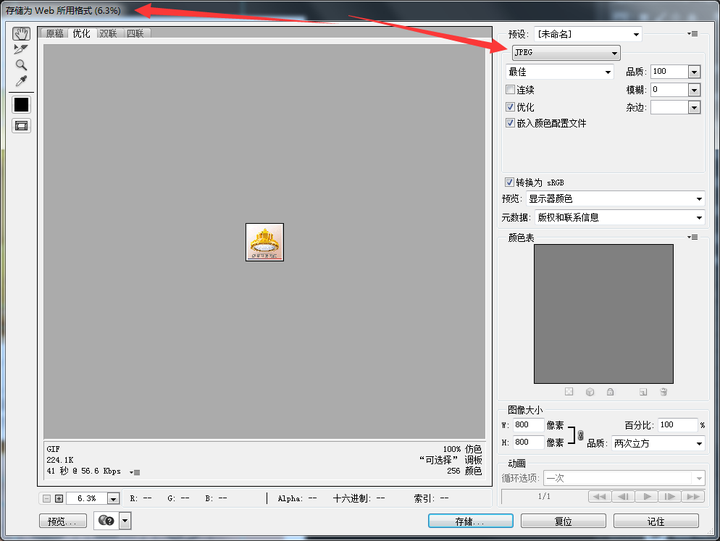This screenshot has width=720, height=541.
Task: Click the new color icon in color table
Action: click(643, 392)
